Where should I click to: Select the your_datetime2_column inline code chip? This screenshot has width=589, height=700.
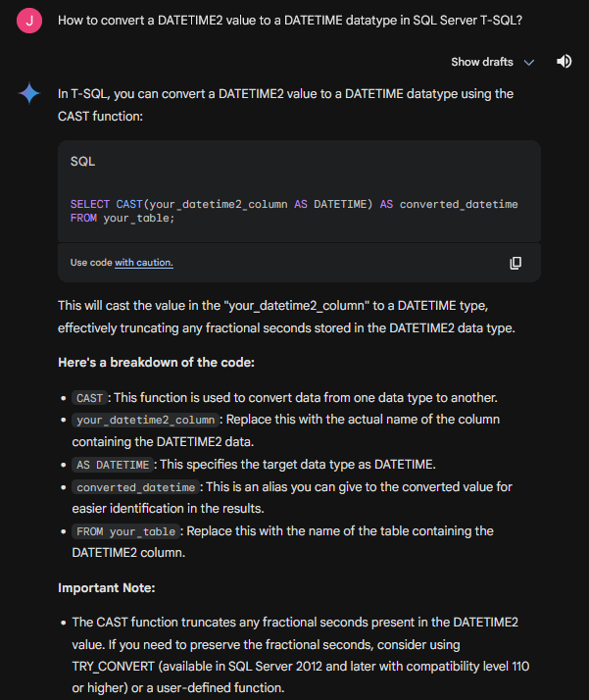pos(144,420)
